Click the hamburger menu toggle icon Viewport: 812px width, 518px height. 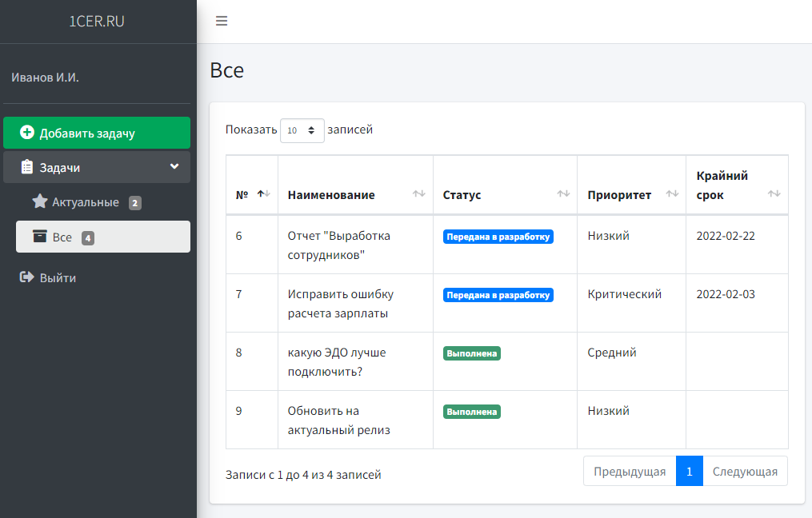(x=222, y=21)
